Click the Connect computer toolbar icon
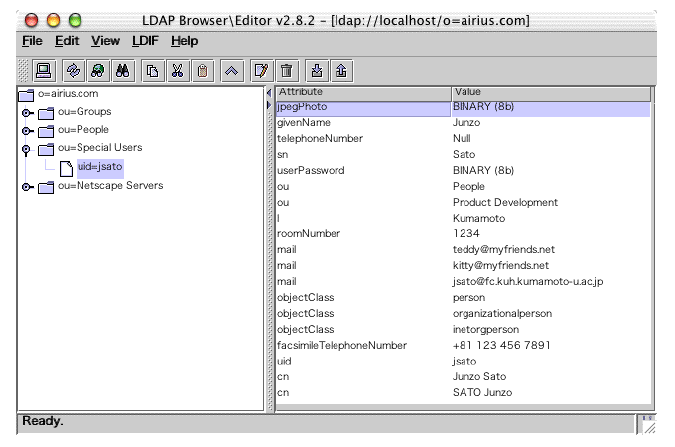Image resolution: width=675 pixels, height=447 pixels. coord(43,71)
